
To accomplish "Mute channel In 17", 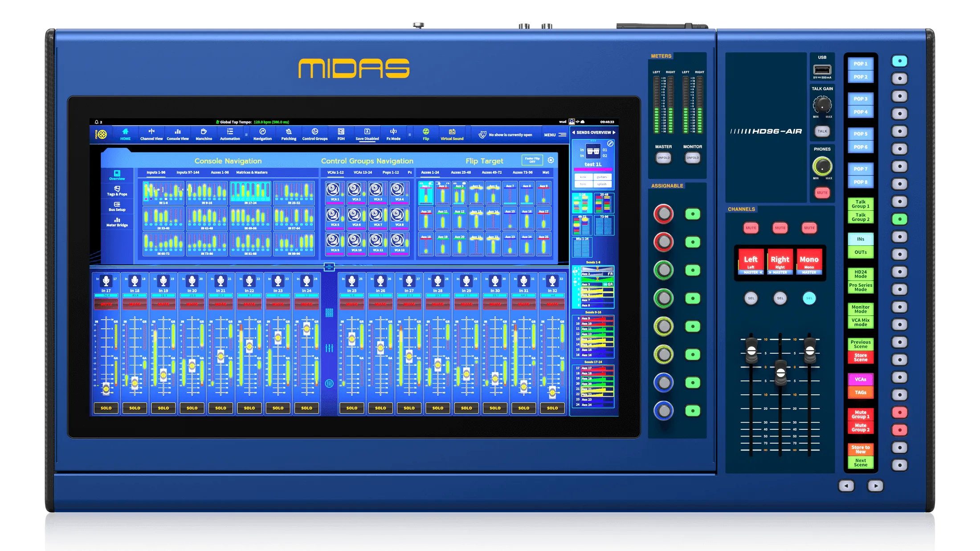I will pos(106,304).
